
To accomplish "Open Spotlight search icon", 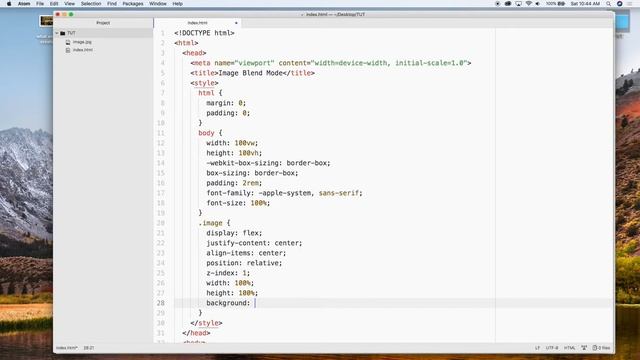I will pyautogui.click(x=609, y=4).
